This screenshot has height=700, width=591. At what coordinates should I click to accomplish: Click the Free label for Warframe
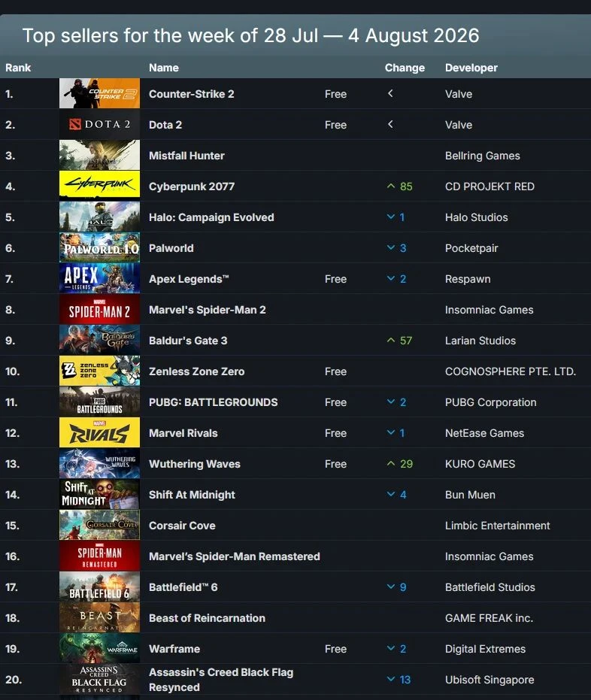335,648
